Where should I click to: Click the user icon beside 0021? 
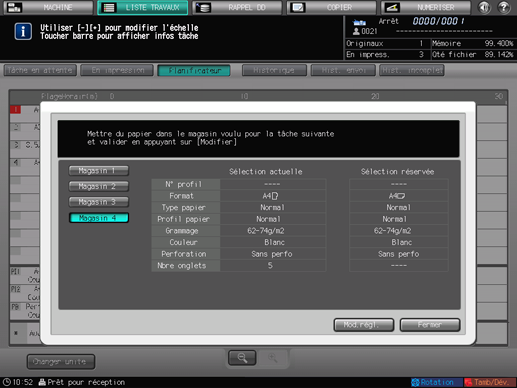[x=356, y=31]
